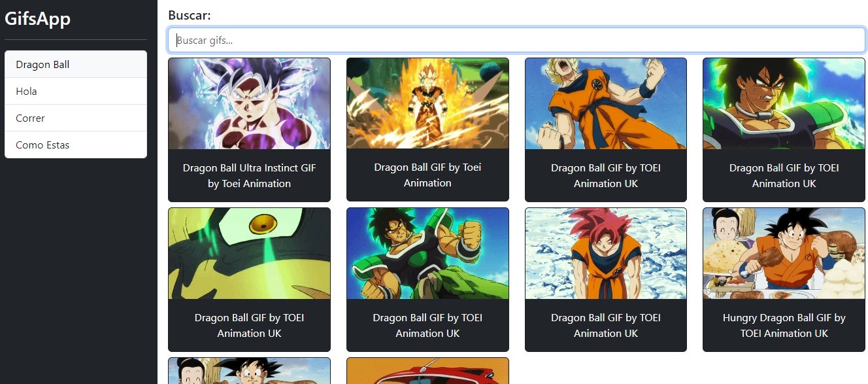868x384 pixels.
Task: Click the Buscar label above the search box
Action: (x=190, y=15)
